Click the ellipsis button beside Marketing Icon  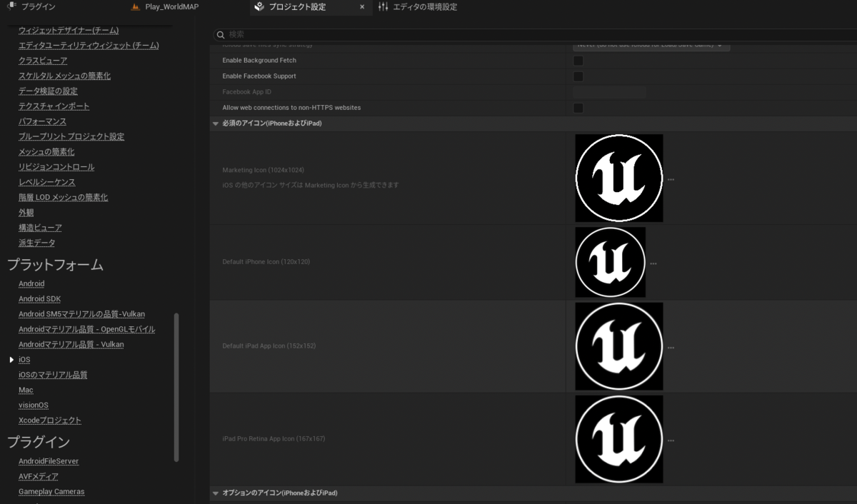tap(671, 180)
